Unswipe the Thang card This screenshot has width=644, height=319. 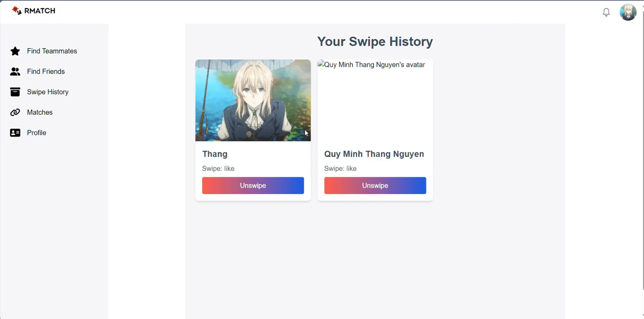tap(253, 185)
